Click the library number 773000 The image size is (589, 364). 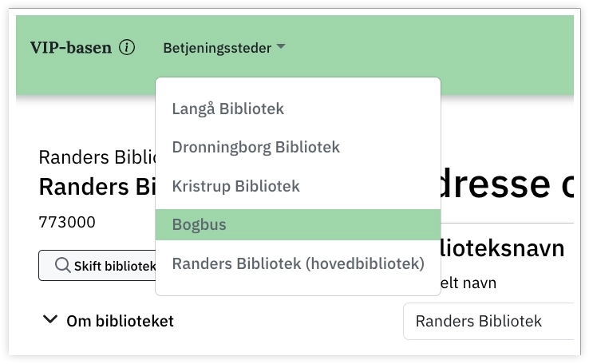67,223
